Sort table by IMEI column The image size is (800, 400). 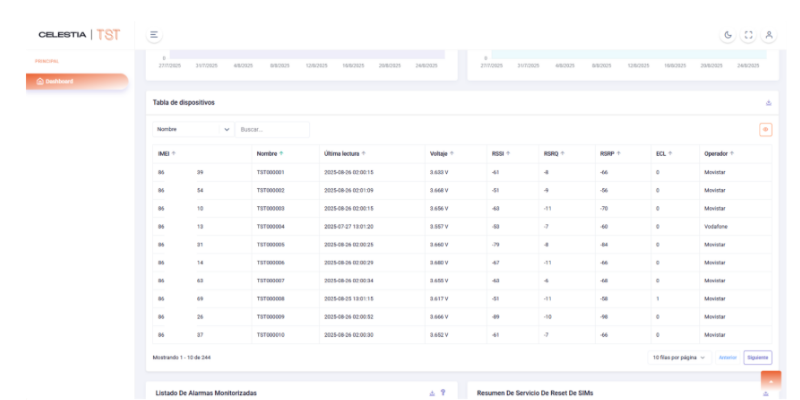tap(160, 153)
